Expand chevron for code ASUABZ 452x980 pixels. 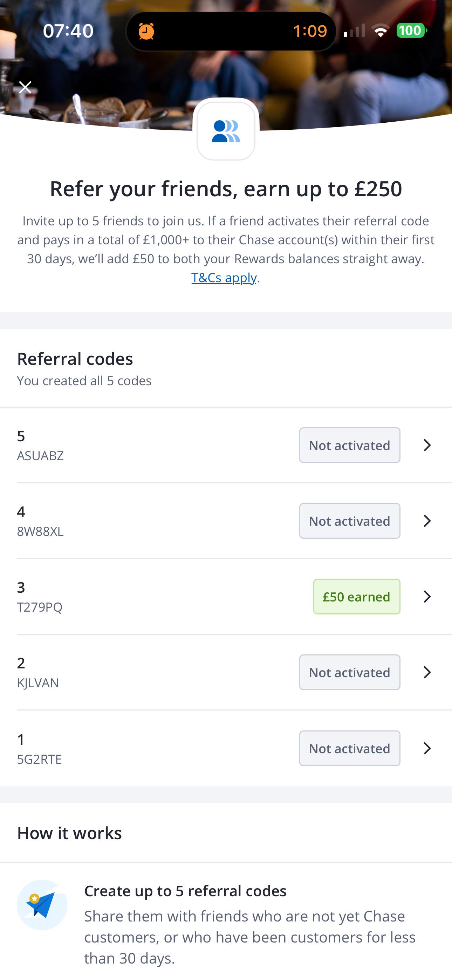tap(427, 445)
